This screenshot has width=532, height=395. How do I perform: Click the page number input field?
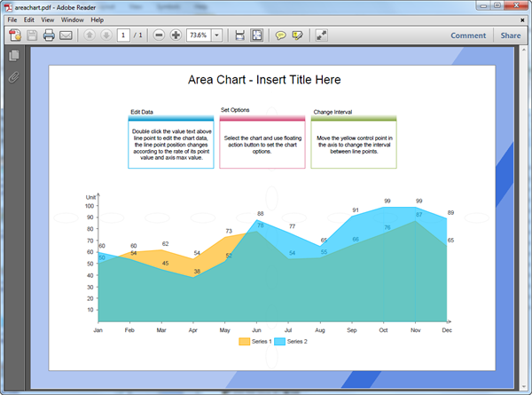pos(122,36)
